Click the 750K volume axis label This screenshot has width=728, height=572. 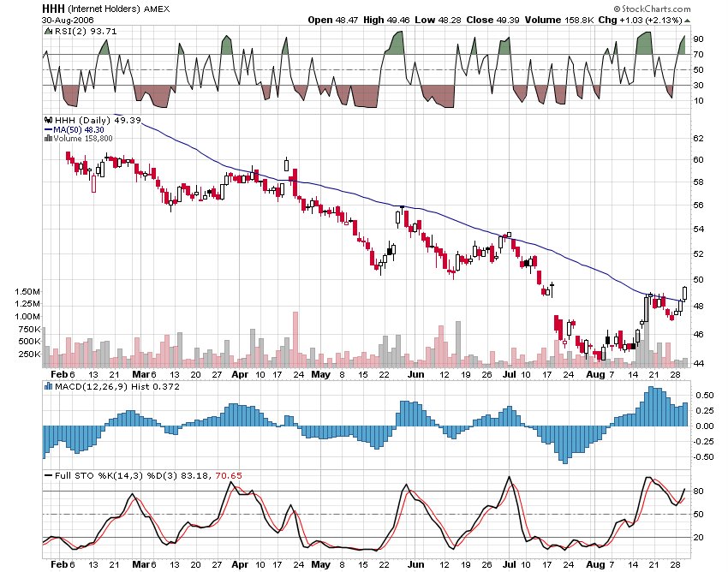(29, 329)
